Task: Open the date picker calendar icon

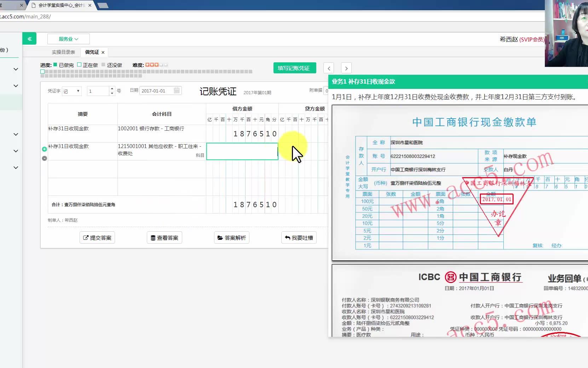Action: [177, 91]
